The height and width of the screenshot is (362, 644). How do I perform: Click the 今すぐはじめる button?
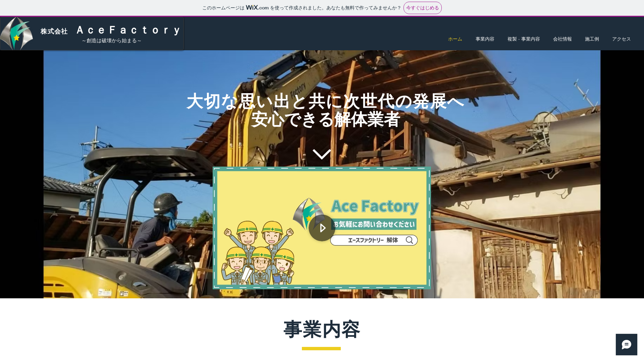coord(422,8)
